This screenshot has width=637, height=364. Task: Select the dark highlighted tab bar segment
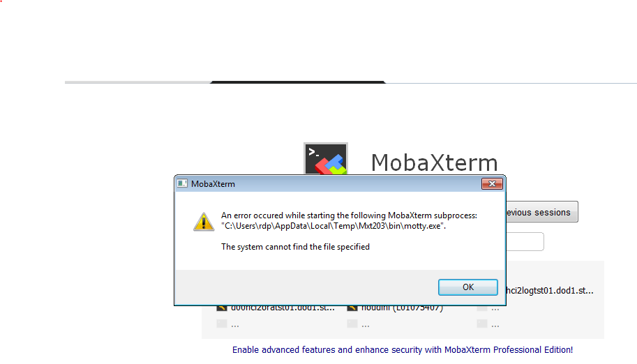coord(297,82)
